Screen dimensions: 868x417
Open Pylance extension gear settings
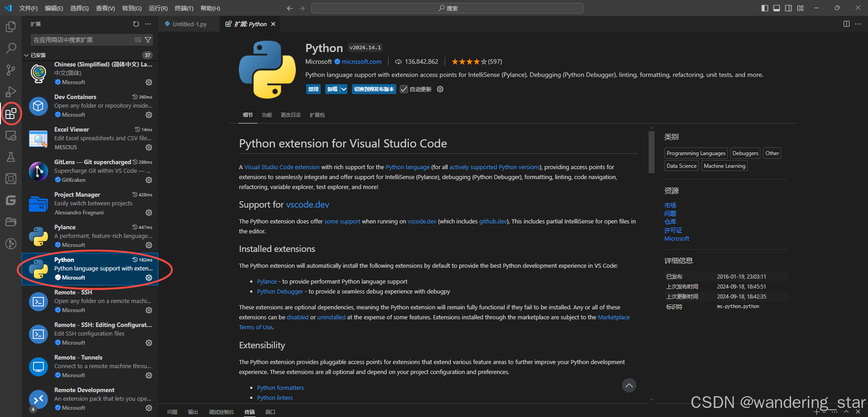(149, 245)
